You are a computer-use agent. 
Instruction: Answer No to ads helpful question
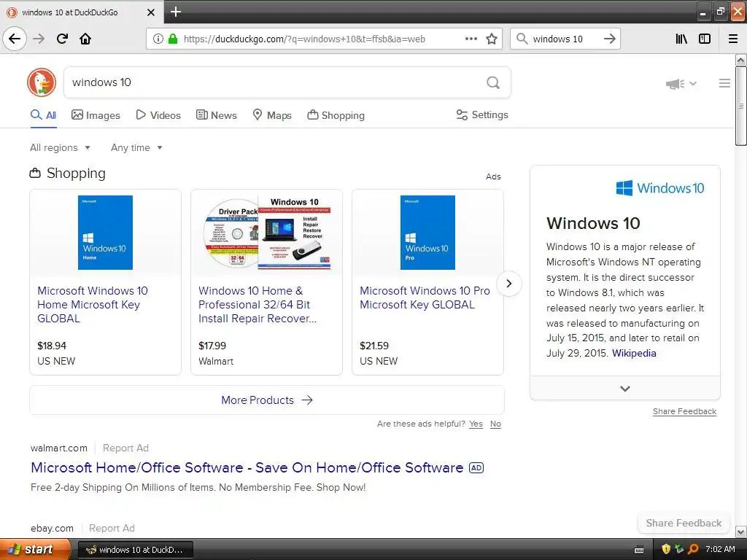coord(495,424)
